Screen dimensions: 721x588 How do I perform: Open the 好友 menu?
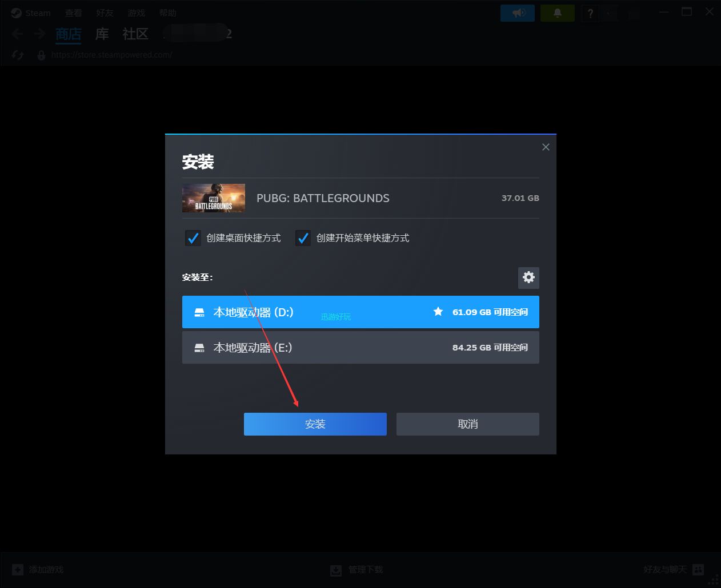click(105, 13)
